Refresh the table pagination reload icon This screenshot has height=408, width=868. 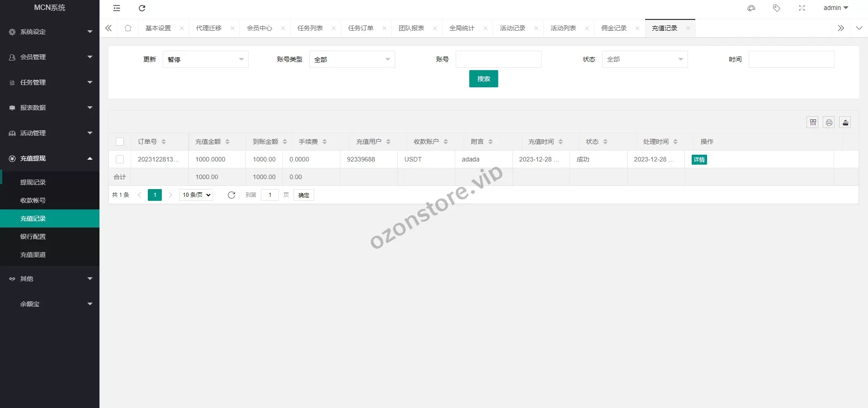click(231, 195)
